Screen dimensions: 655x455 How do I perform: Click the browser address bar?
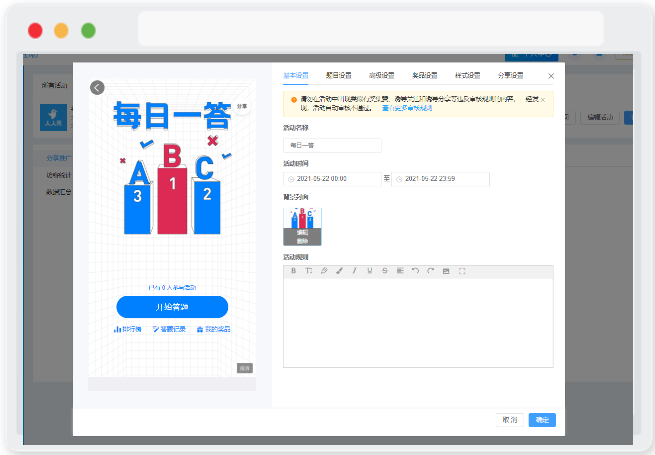pyautogui.click(x=371, y=28)
